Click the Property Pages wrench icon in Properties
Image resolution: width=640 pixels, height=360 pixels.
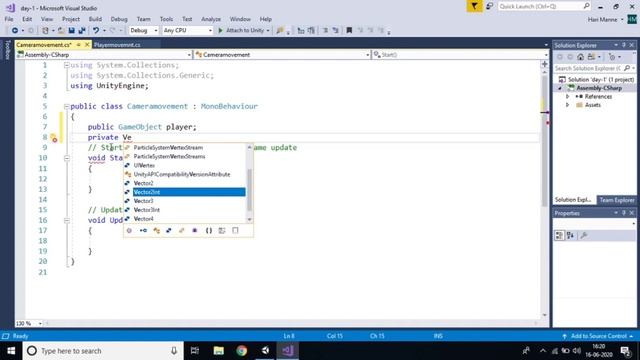point(584,235)
